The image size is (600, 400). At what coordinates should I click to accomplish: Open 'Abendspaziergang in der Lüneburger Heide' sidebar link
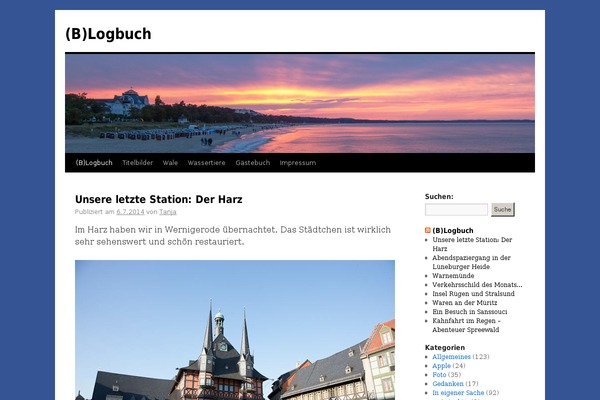click(x=471, y=257)
